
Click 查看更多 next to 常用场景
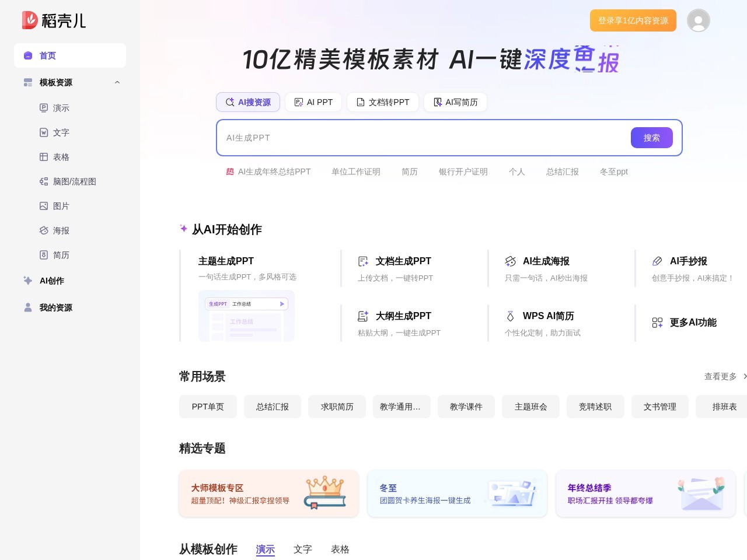[720, 376]
